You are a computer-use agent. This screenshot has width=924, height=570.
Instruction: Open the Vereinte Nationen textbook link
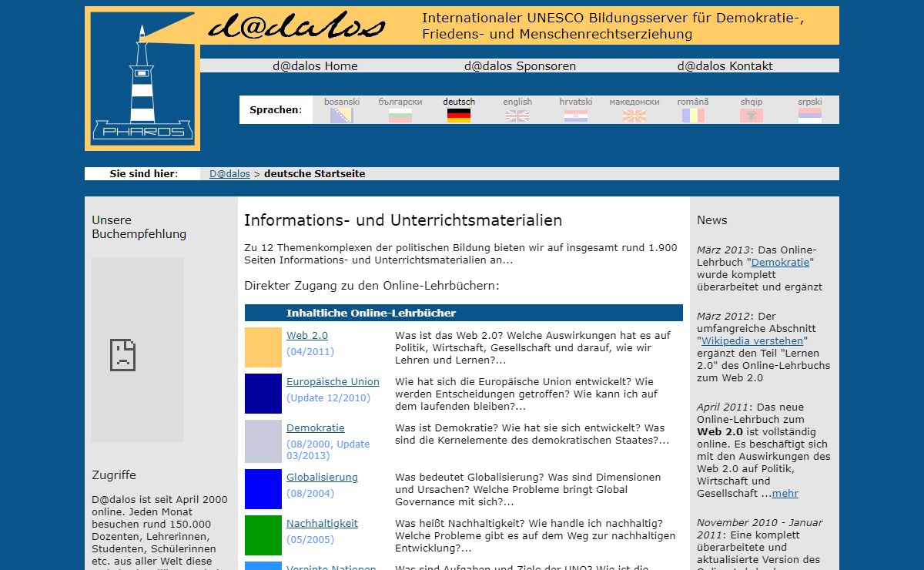(331, 567)
